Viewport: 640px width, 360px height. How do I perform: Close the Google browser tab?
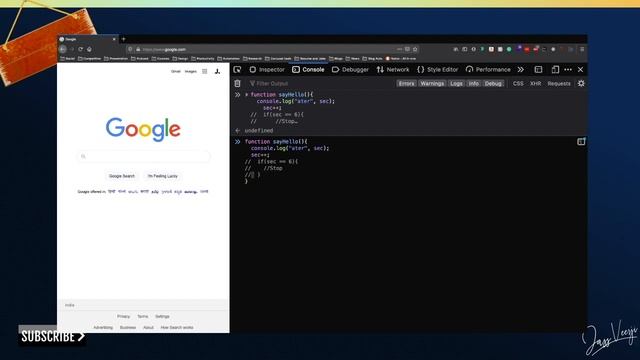(x=114, y=39)
